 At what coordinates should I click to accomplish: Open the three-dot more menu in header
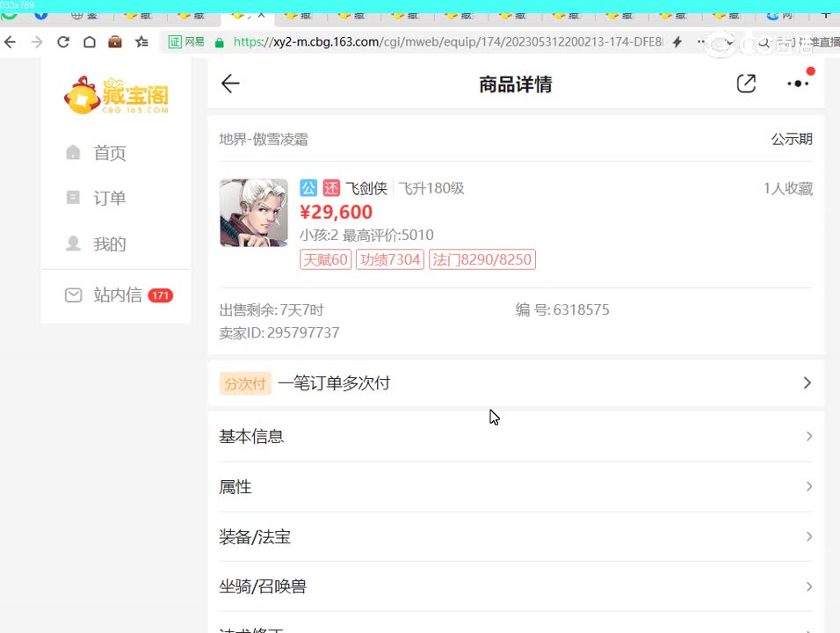coord(798,84)
